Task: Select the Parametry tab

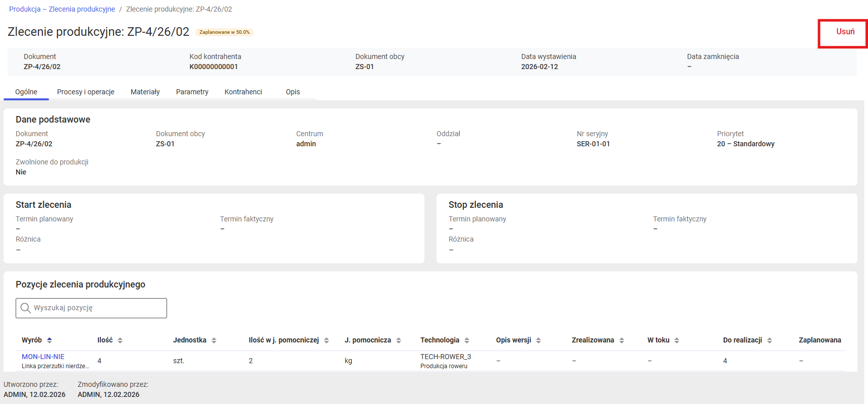Action: click(192, 92)
